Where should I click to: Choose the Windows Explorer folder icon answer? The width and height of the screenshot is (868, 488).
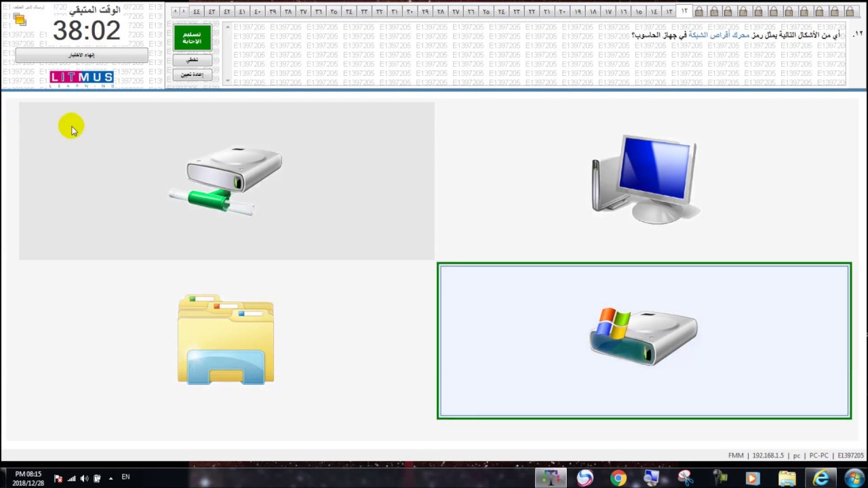pos(226,340)
